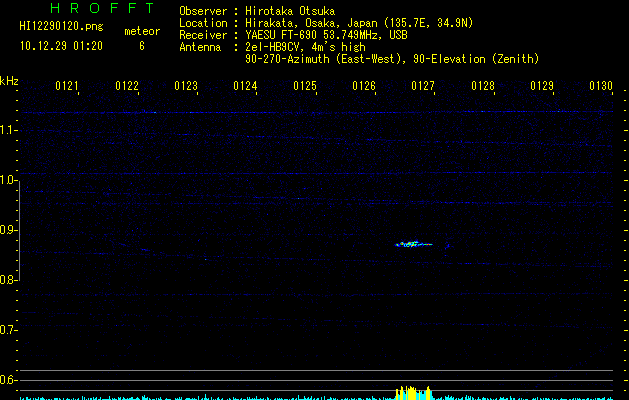
Task: Click the gray range bar beside the frequency axis
Action: 20,231
